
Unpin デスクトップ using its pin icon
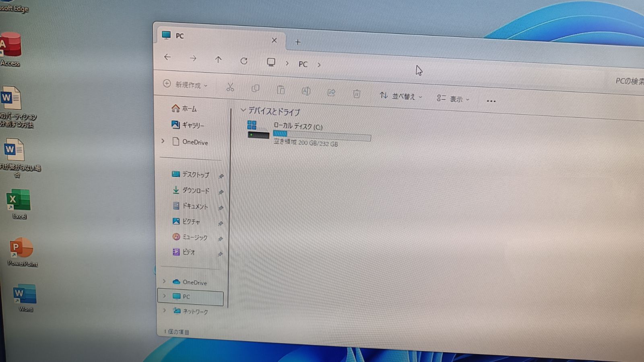[221, 176]
